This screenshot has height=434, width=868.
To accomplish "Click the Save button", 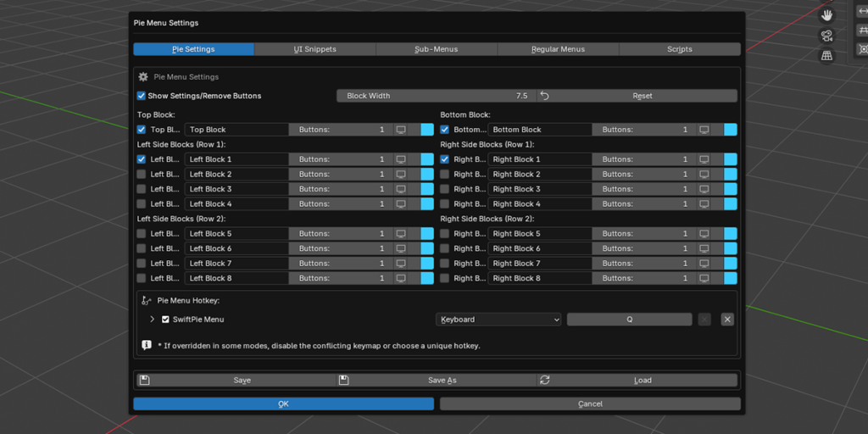I will coord(236,381).
